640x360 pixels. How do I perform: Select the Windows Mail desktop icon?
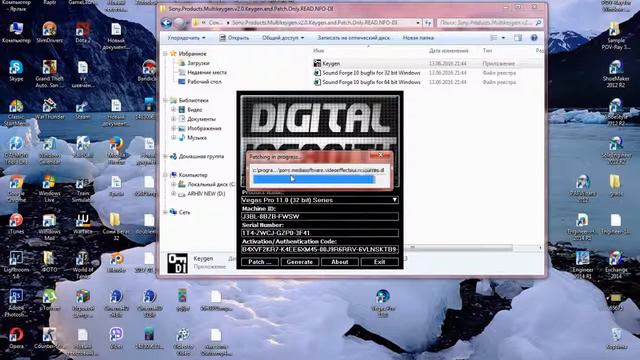pyautogui.click(x=49, y=227)
